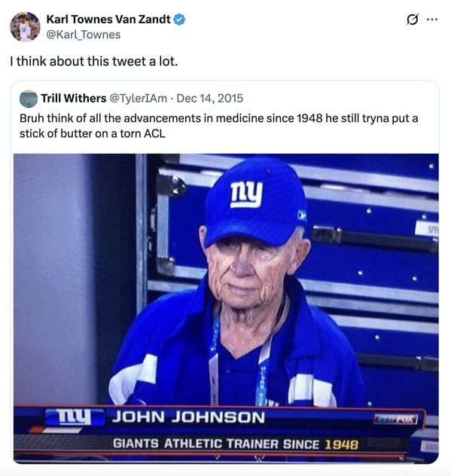This screenshot has width=451, height=476.
Task: Open the quoted tweet's text about butter
Action: (x=219, y=126)
